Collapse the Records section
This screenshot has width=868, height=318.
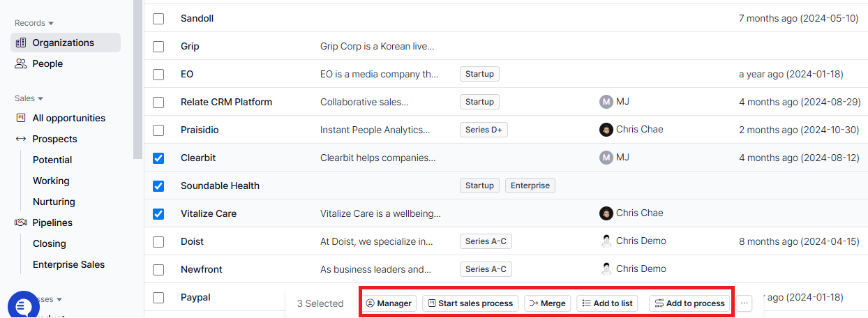34,23
